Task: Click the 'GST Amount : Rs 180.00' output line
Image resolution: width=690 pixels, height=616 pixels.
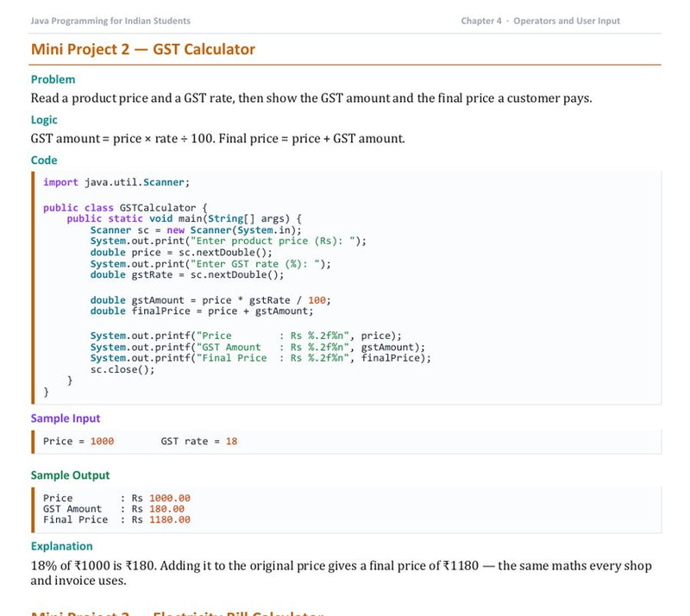Action: coord(114,509)
